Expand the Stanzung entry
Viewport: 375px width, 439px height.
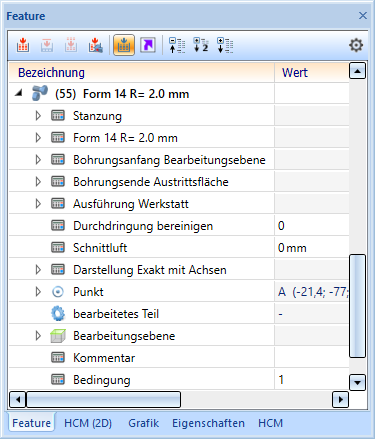[38, 116]
